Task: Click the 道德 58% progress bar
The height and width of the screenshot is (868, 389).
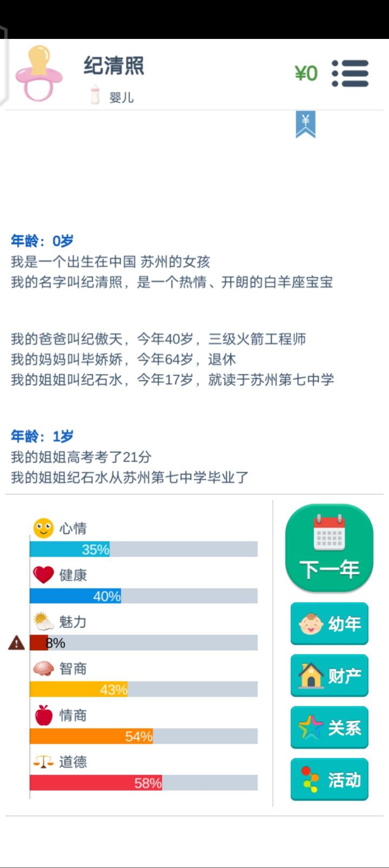Action: [x=143, y=783]
